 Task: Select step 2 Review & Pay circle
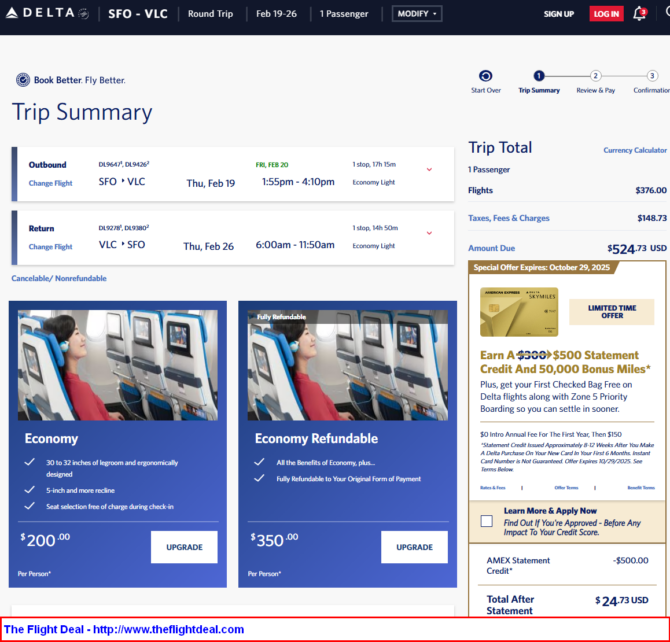595,76
